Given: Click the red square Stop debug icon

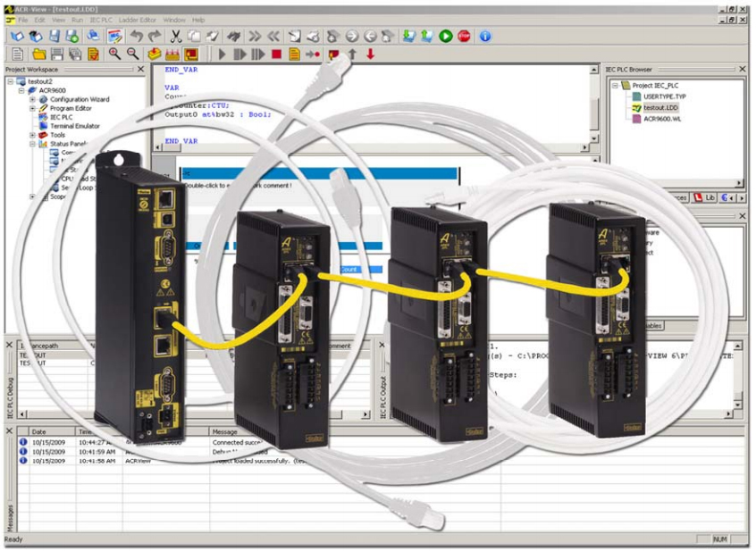Looking at the screenshot, I should coord(276,54).
